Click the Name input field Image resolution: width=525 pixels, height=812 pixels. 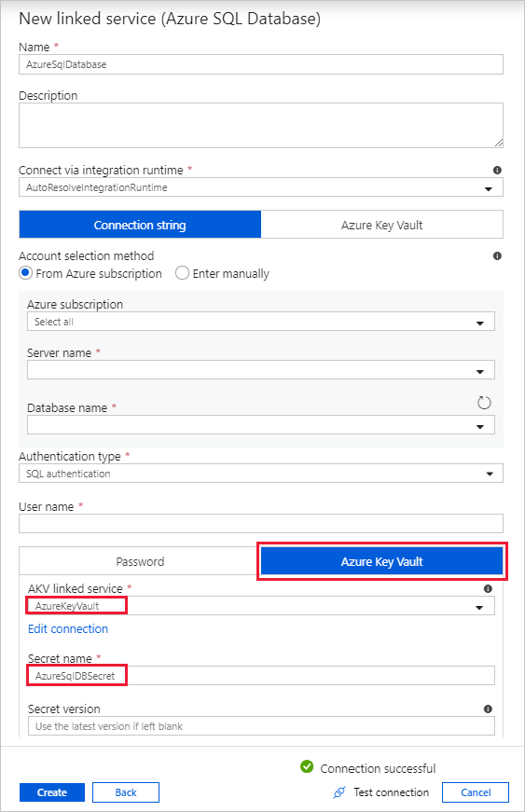[x=261, y=64]
